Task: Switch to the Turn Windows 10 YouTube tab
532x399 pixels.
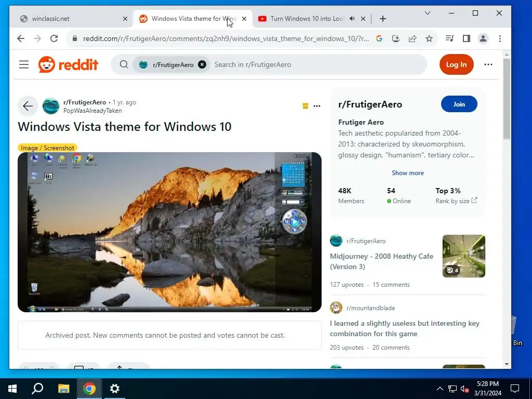Action: click(x=307, y=19)
